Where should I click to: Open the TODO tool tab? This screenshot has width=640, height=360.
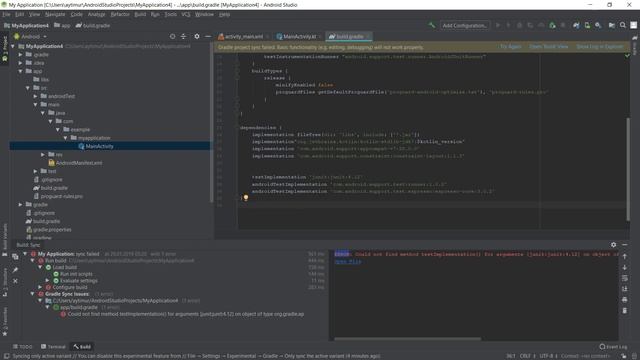(22, 347)
